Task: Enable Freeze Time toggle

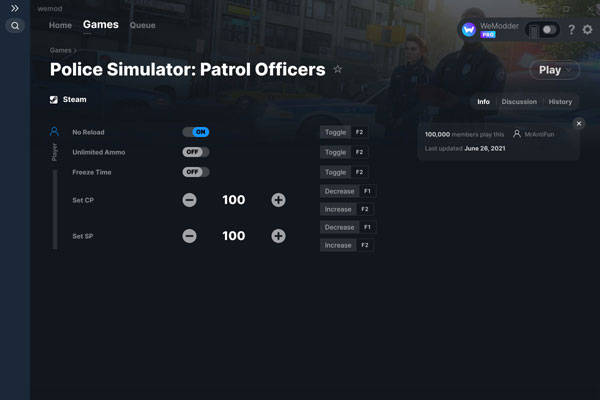Action: pos(196,172)
